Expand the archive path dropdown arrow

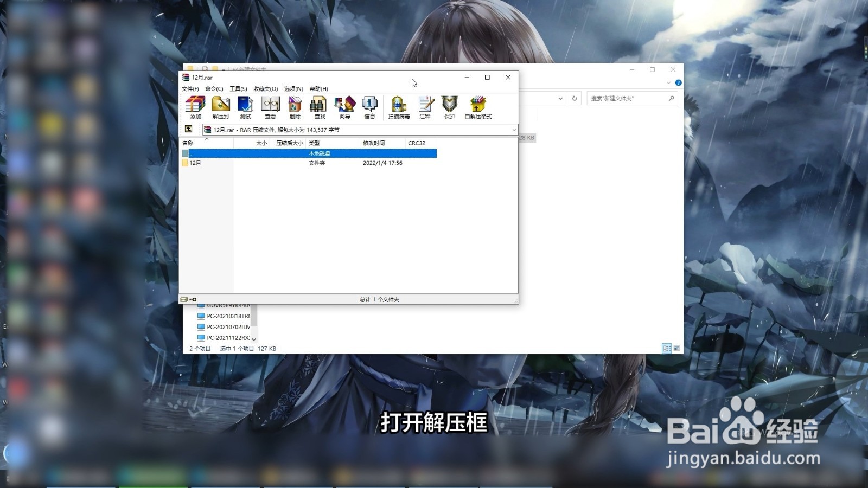(514, 130)
